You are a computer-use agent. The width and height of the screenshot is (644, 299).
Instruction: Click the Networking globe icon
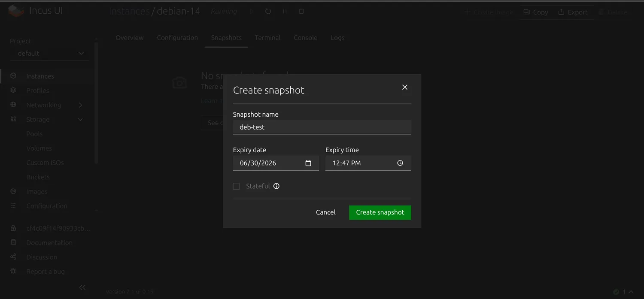pos(13,105)
